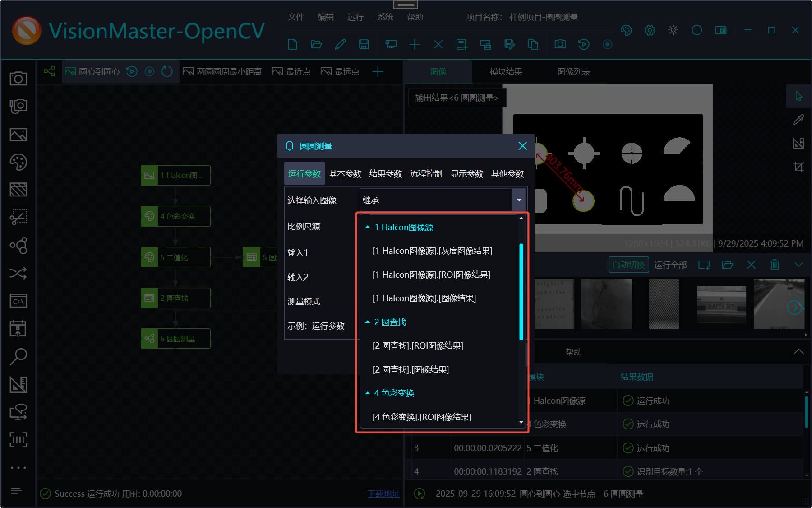Open the 最近点 flow tab
This screenshot has height=508, width=812.
(291, 72)
